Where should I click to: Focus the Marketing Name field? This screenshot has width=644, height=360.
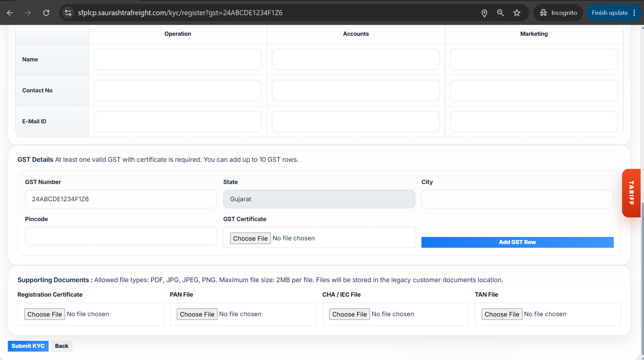coord(534,59)
